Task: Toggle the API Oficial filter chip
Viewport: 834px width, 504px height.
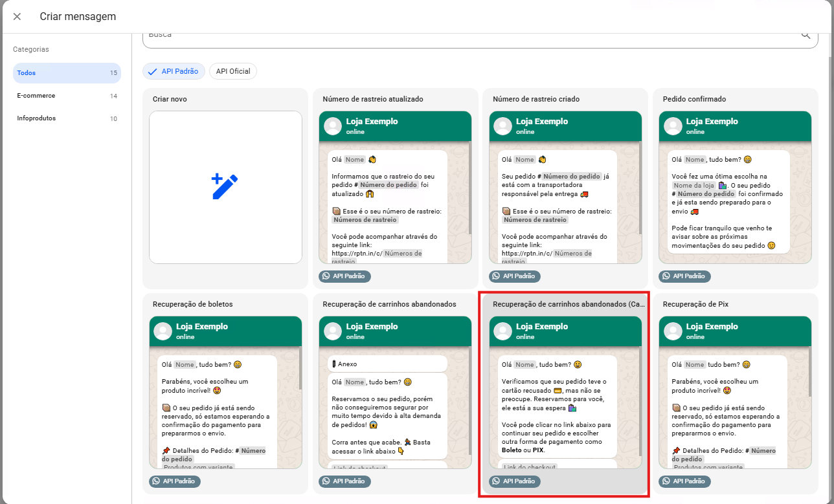Action: 233,71
